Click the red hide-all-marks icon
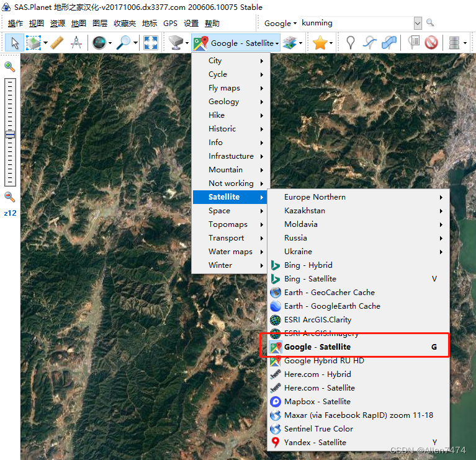The width and height of the screenshot is (476, 460). (x=431, y=43)
